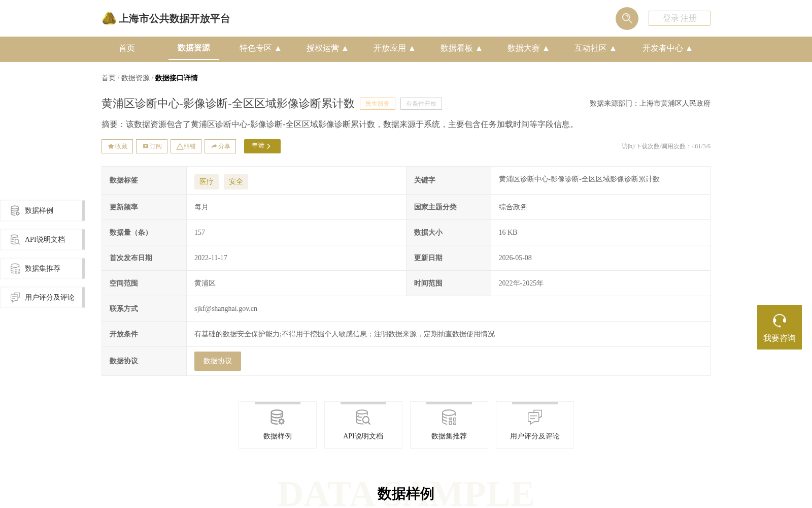812x508 pixels.
Task: Click the API说明文档 label in the left sidebar
Action: pos(45,240)
